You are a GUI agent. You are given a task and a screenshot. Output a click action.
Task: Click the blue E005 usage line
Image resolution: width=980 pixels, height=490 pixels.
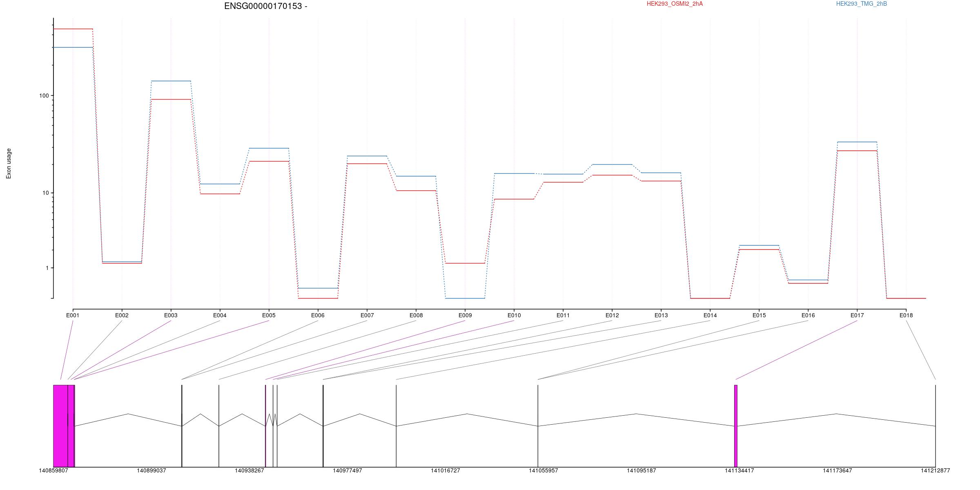click(269, 148)
